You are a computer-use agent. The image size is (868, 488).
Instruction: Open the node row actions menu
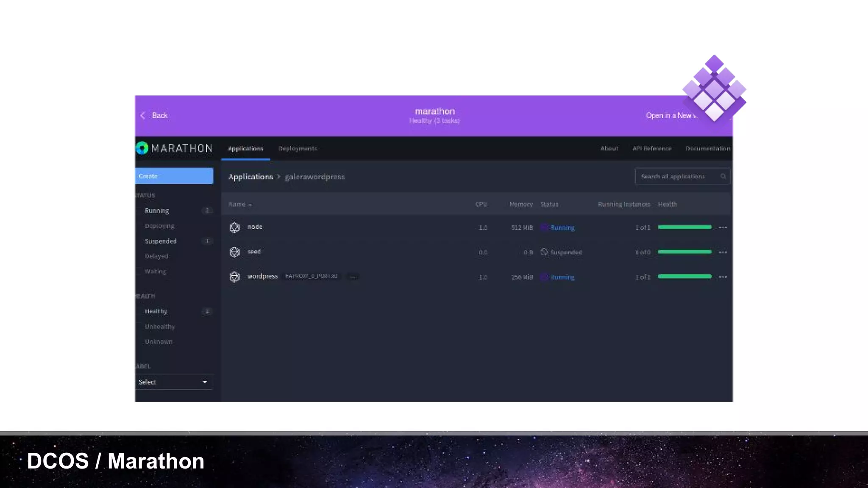coord(723,227)
